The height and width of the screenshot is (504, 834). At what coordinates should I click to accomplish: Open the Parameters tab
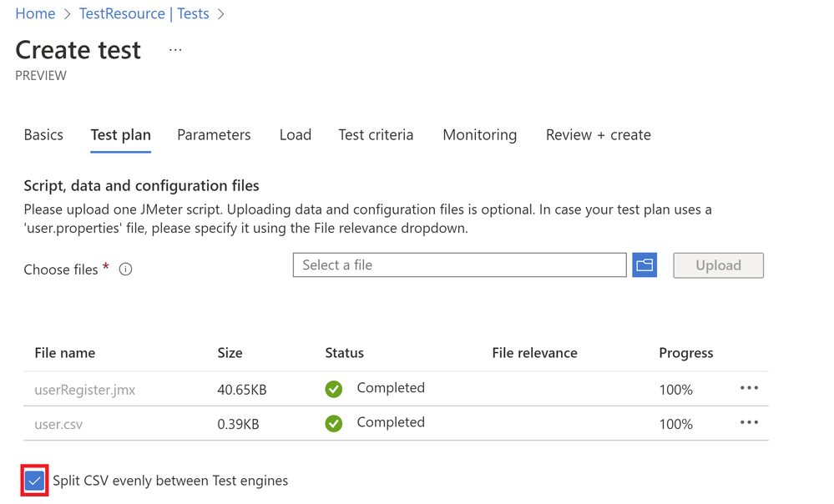coord(214,135)
